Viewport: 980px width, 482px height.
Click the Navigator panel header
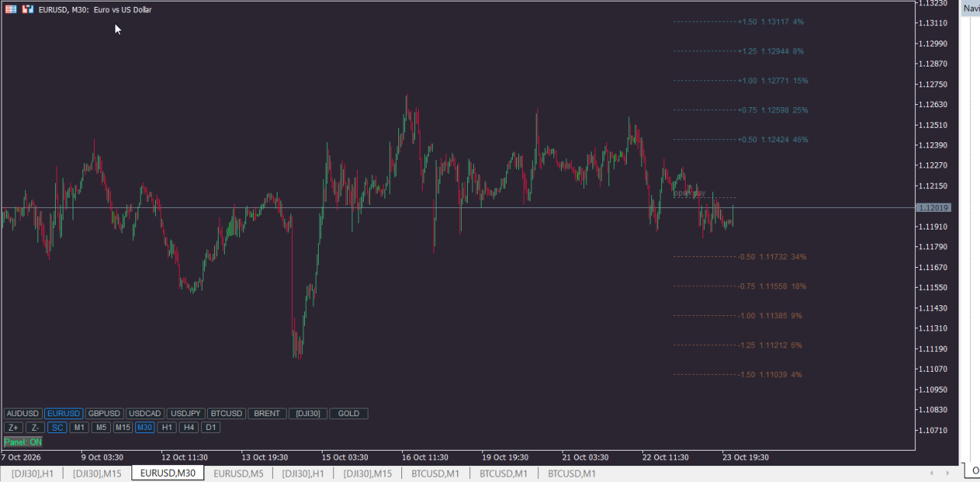point(971,8)
